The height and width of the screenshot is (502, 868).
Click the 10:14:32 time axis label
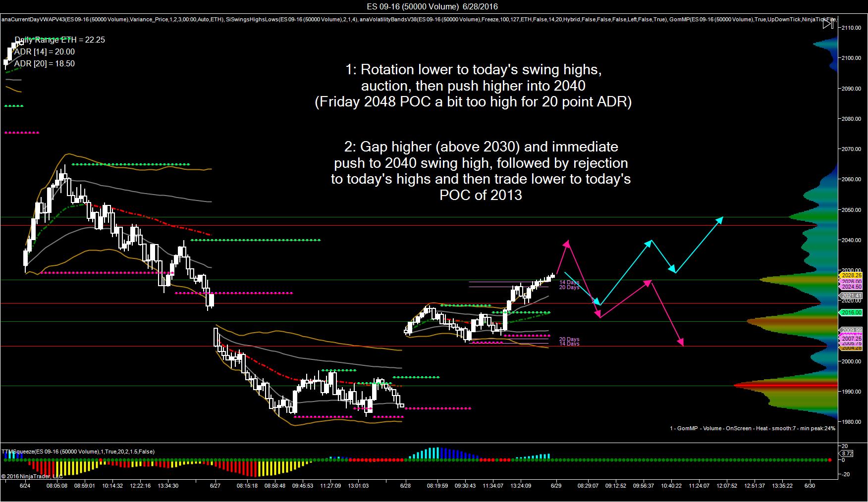[112, 486]
